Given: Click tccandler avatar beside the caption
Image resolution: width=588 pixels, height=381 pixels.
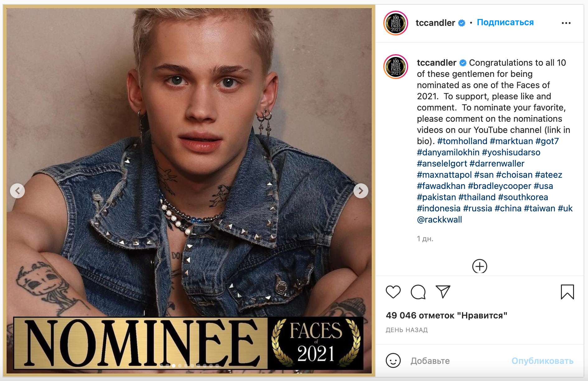Looking at the screenshot, I should 396,67.
